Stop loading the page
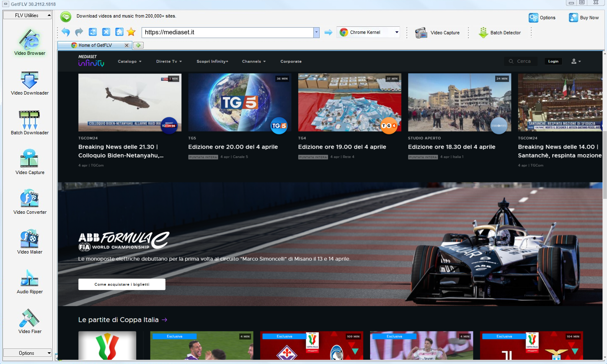 click(x=106, y=32)
